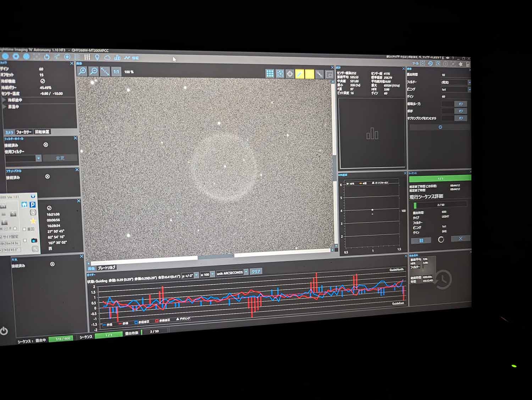Toggle the second yellow highlighted image tool
Viewport: 532px width, 400px height.
[x=310, y=74]
